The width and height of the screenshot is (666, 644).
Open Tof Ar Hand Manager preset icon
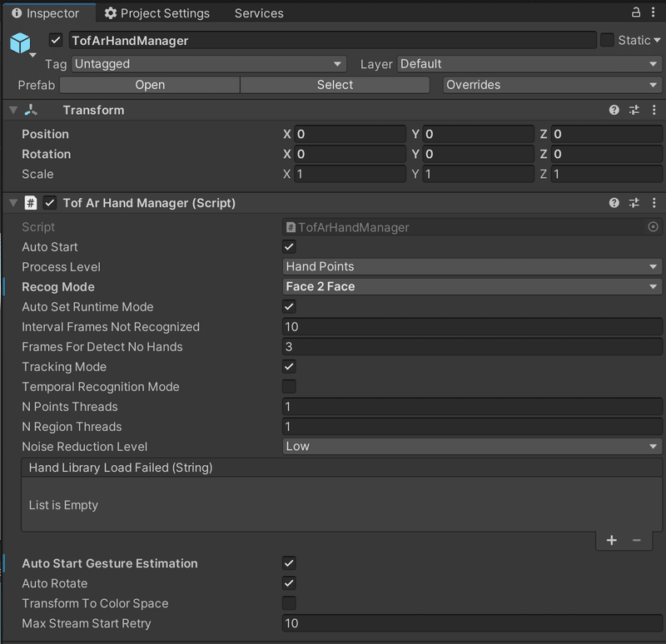[634, 203]
